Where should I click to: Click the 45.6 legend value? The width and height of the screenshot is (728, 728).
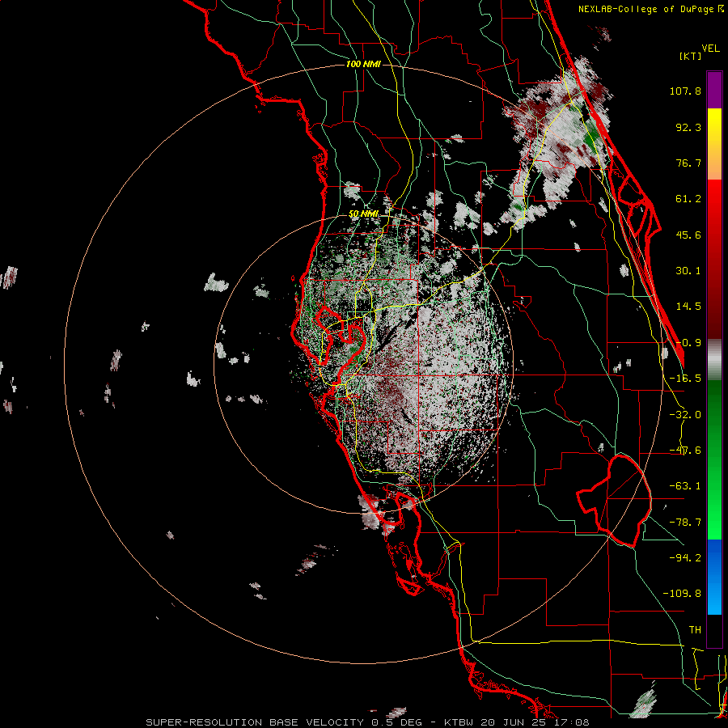coord(688,235)
